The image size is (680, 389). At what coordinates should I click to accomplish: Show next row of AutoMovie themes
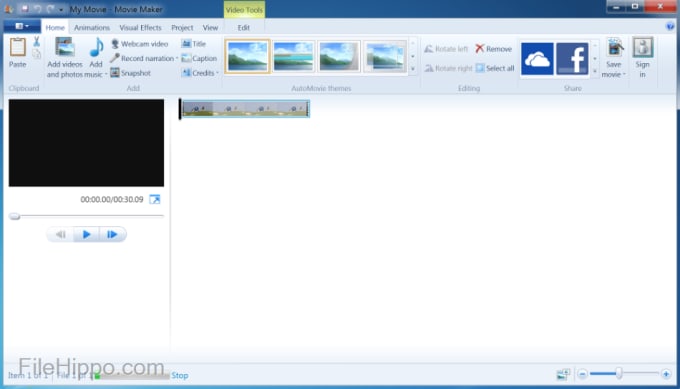[x=413, y=56]
